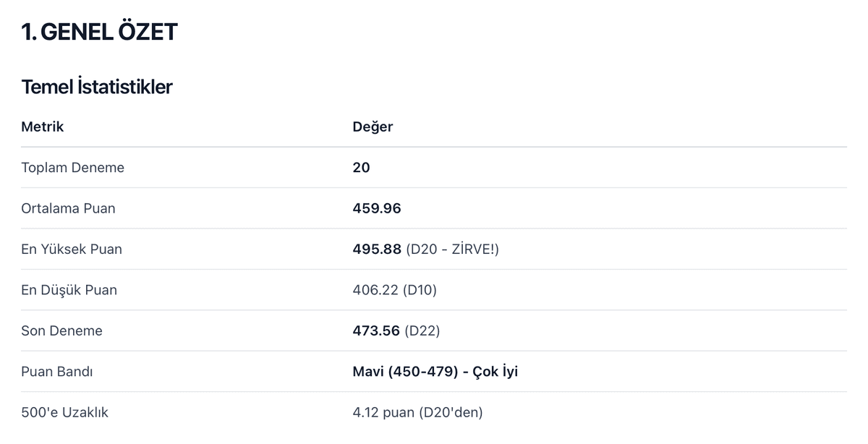868x444 pixels.
Task: Select the "500'e Uzaklık" row label
Action: (65, 413)
